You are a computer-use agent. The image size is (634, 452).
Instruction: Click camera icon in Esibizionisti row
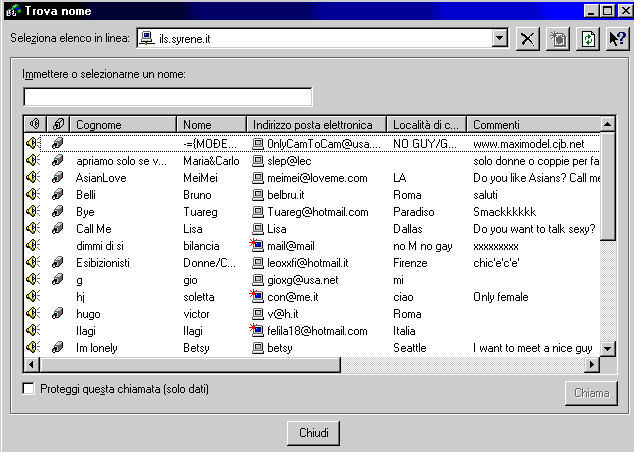point(57,262)
